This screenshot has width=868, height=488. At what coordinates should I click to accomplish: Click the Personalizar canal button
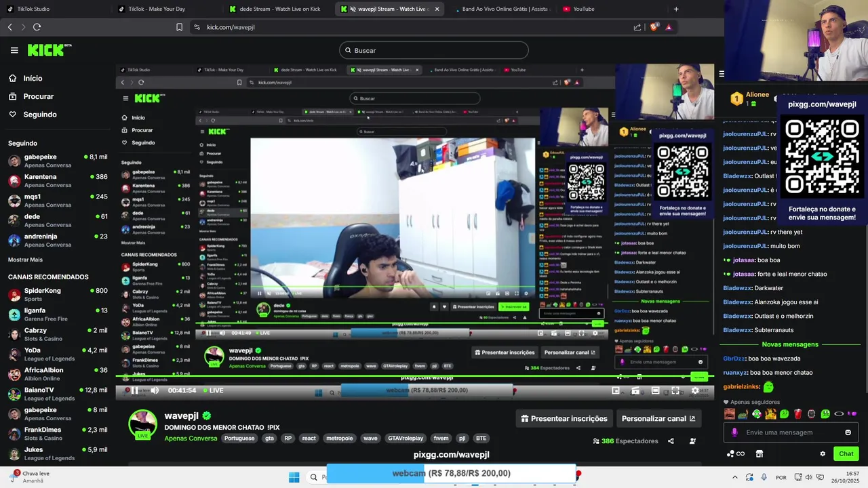pyautogui.click(x=658, y=419)
